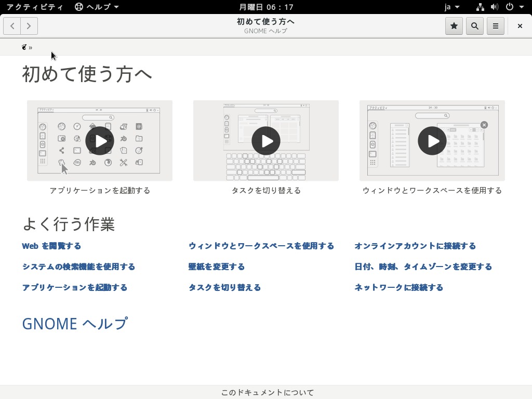Open 日付、時刻、タイムゾーンを変更する link
This screenshot has height=399, width=532.
423,267
